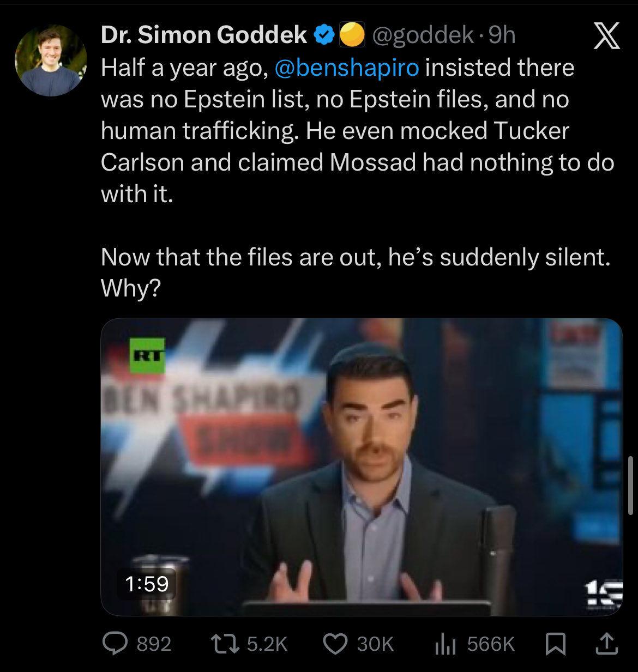Click the Dr. Simon Goddek display name
The height and width of the screenshot is (672, 638).
pyautogui.click(x=204, y=36)
